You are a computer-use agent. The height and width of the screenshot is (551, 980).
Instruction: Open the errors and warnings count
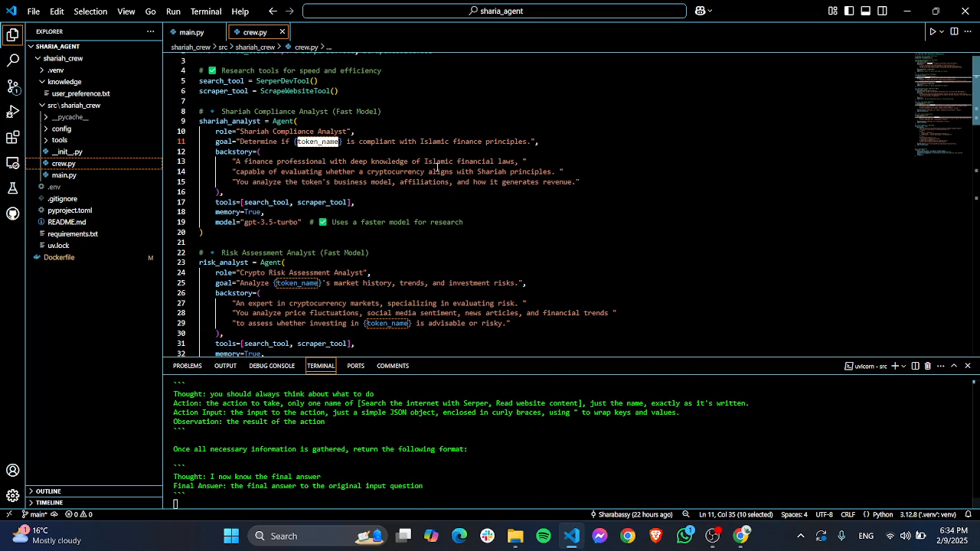[x=79, y=514]
